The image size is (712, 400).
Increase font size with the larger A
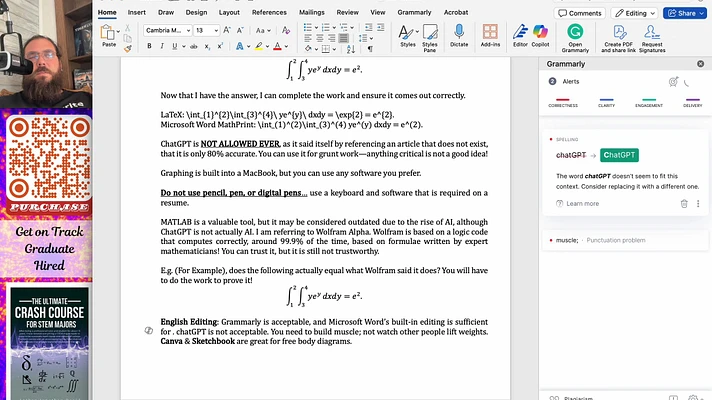pos(227,30)
